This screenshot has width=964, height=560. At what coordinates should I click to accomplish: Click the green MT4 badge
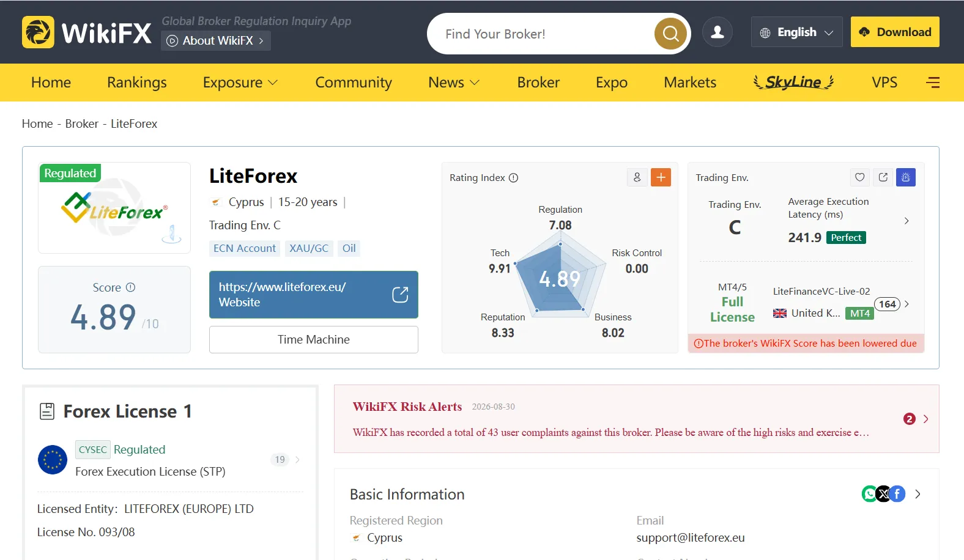tap(859, 314)
